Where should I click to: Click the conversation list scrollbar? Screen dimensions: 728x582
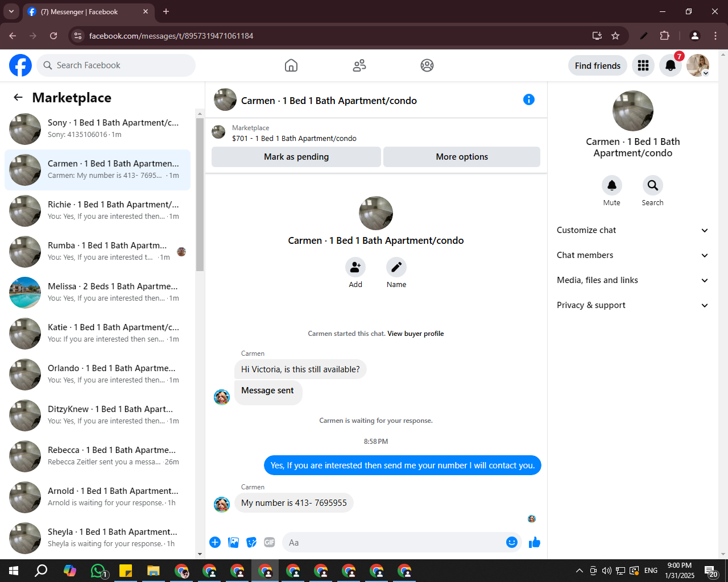coord(200,195)
